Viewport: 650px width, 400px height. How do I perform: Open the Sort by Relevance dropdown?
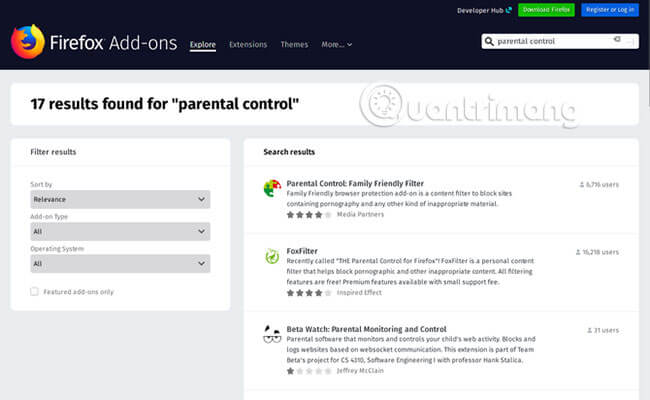[x=119, y=200]
